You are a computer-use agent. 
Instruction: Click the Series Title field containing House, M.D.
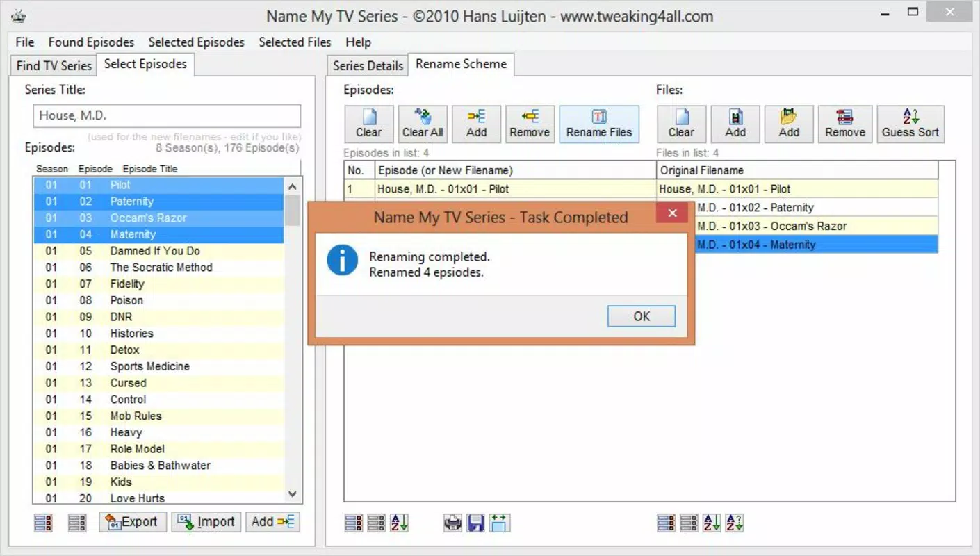coord(167,116)
